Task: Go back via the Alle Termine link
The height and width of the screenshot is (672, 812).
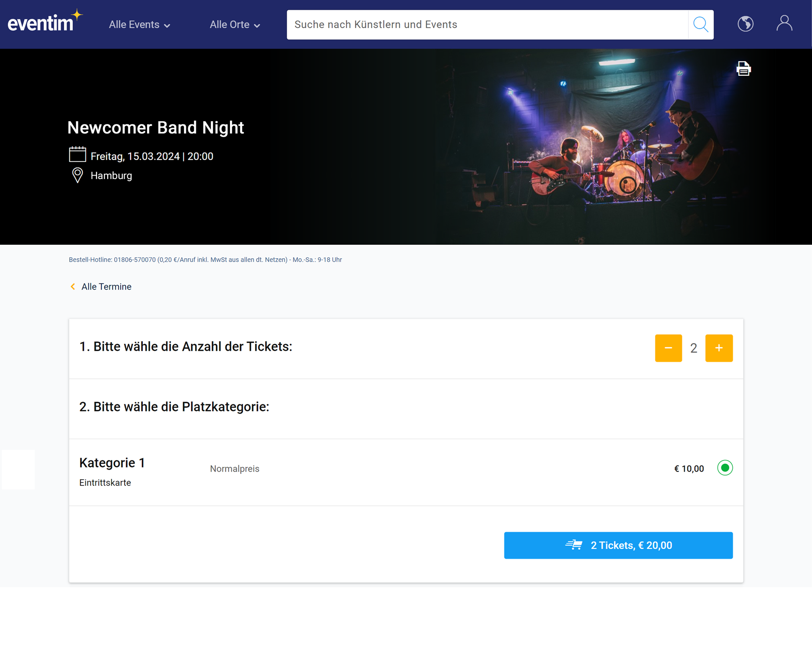Action: point(106,286)
